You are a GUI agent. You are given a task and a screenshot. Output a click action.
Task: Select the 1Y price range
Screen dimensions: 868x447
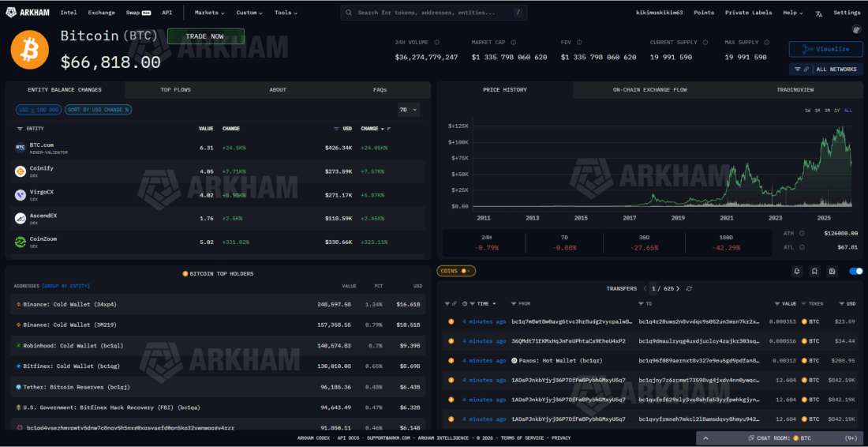click(x=836, y=111)
